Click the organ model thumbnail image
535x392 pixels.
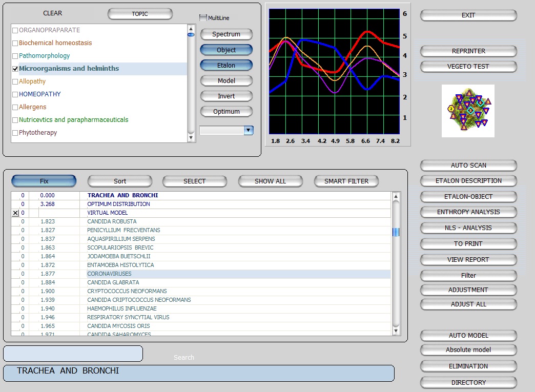point(468,111)
